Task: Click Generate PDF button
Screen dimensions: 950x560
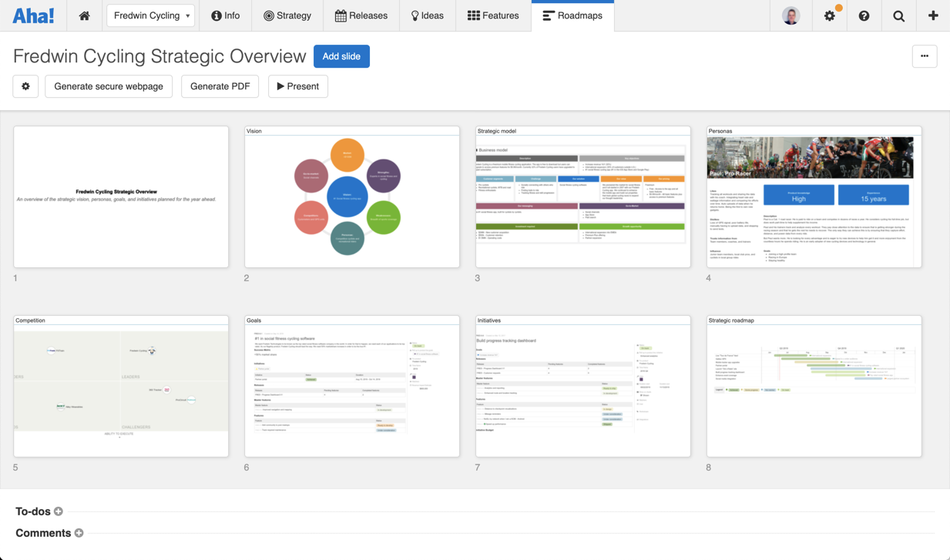Action: pyautogui.click(x=220, y=86)
